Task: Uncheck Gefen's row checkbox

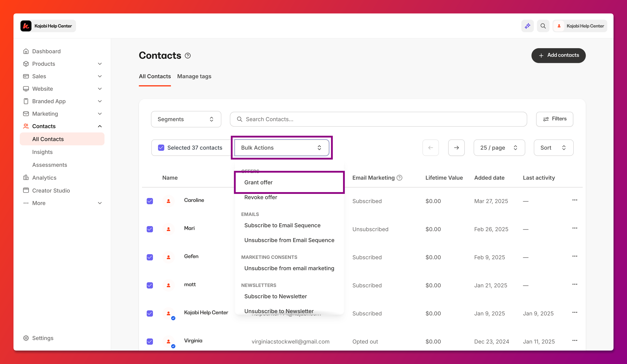Action: click(x=150, y=257)
